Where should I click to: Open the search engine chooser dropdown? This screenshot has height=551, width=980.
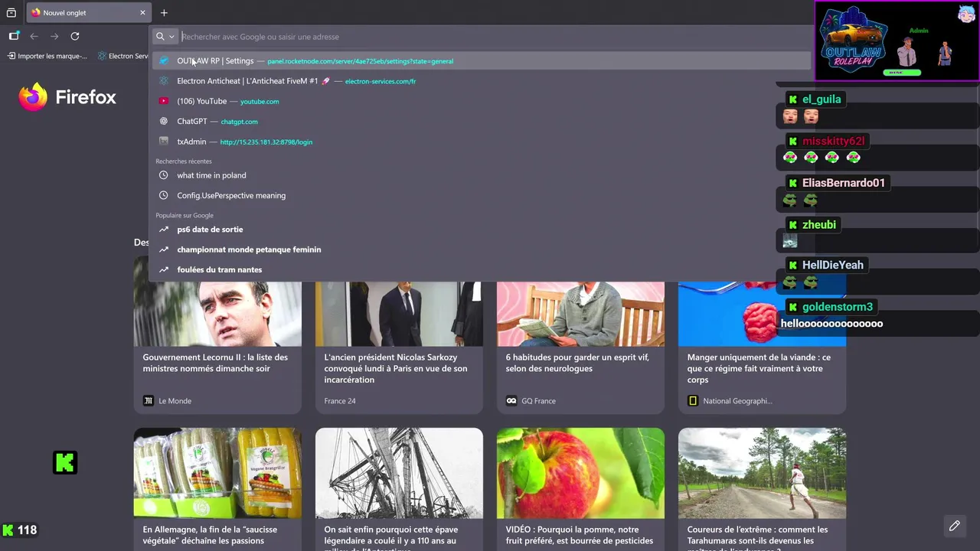(x=165, y=36)
